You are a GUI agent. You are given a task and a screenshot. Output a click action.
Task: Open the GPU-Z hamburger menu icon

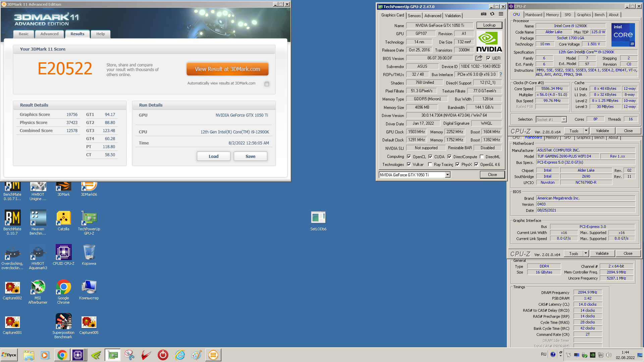(x=501, y=14)
